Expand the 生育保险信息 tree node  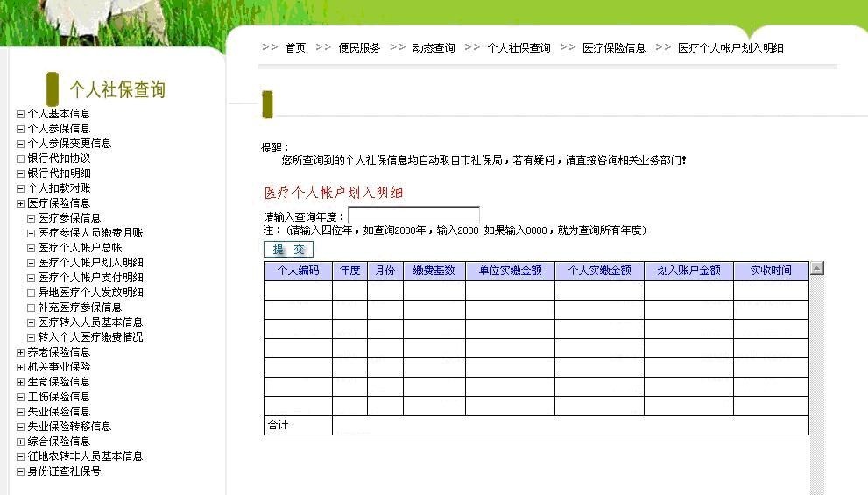click(x=21, y=382)
